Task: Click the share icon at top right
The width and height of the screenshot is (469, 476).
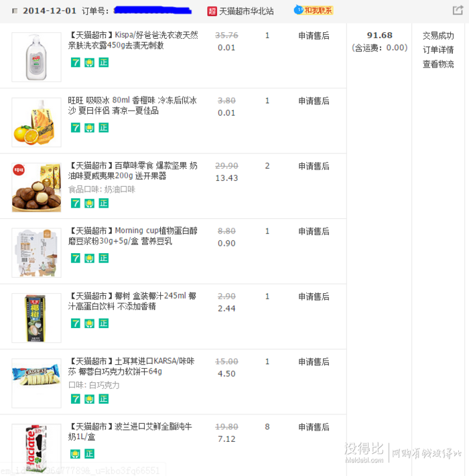Action: (x=458, y=10)
